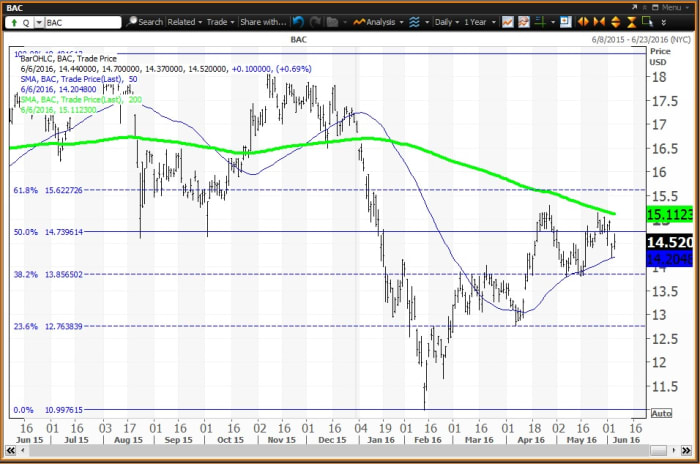Open the folder icon in toolbar
Image resolution: width=700 pixels, height=464 pixels.
tap(332, 21)
